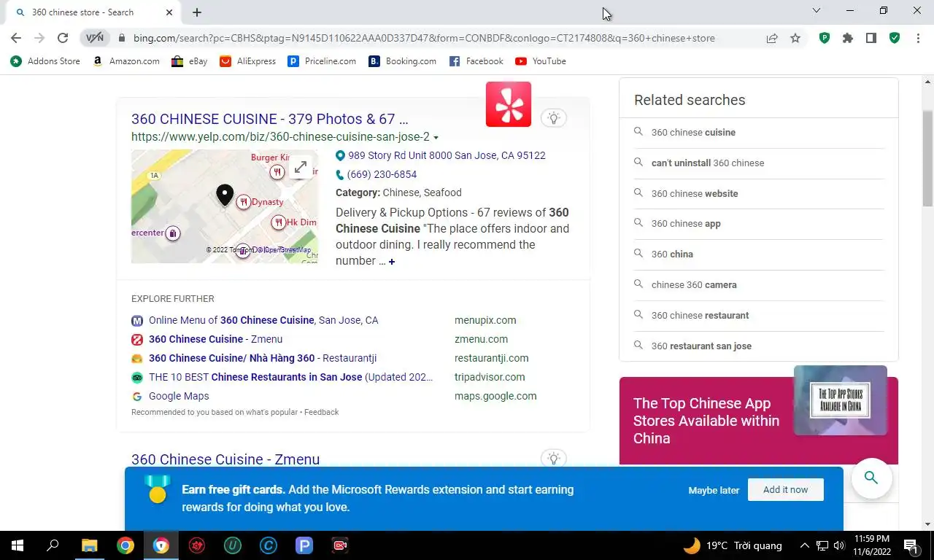Open 360 Chinese Cuisine - Zmenu explore link

[x=215, y=339]
